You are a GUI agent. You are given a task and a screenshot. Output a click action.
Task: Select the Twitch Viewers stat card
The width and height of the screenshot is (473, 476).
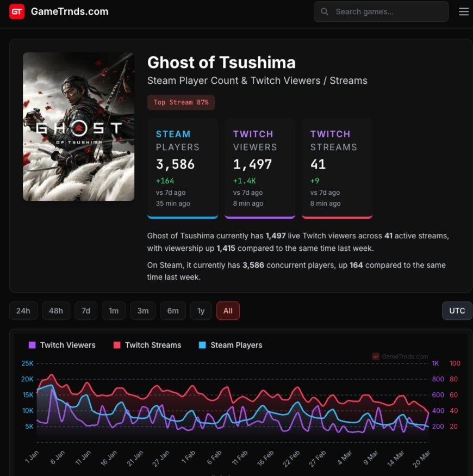(x=260, y=169)
